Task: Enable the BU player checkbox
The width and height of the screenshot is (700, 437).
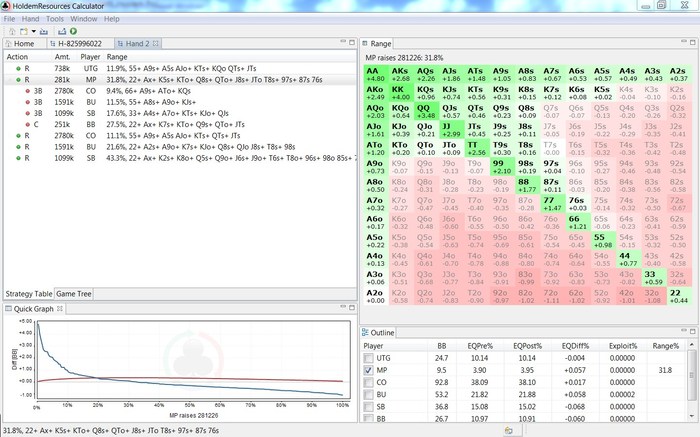Action: 368,395
